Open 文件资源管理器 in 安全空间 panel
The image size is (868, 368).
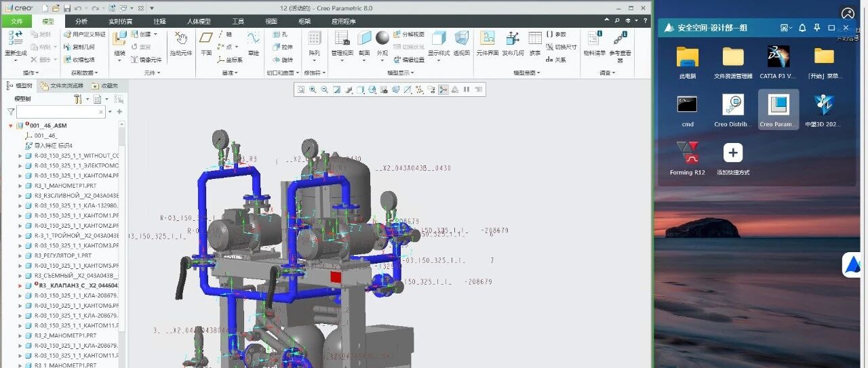click(733, 64)
